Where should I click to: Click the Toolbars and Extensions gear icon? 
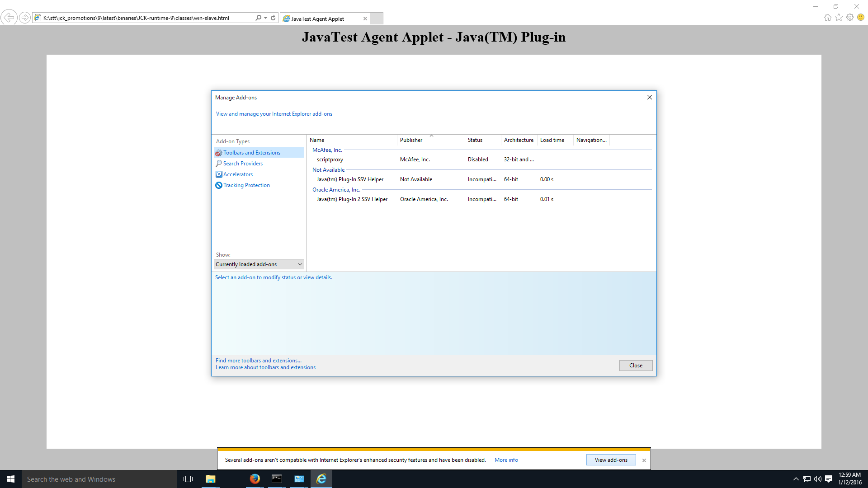[219, 153]
